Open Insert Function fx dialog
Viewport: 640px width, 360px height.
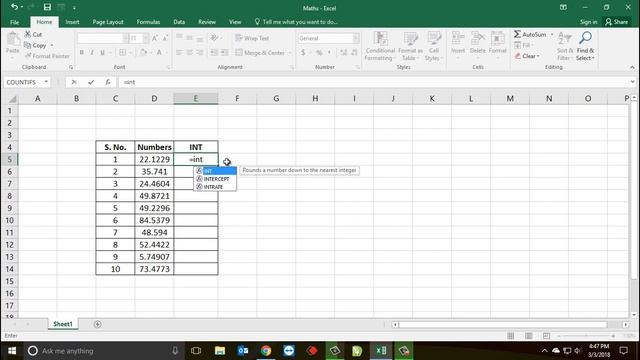pyautogui.click(x=107, y=82)
